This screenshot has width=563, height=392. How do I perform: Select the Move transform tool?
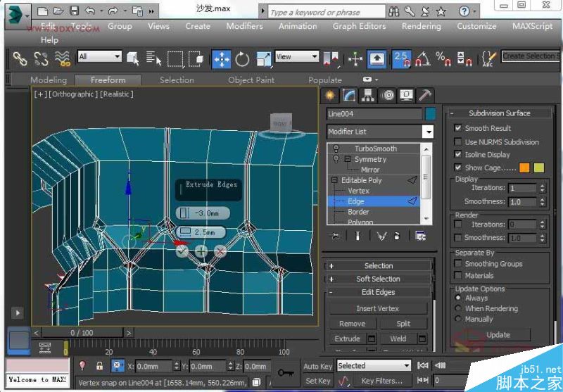click(x=221, y=59)
